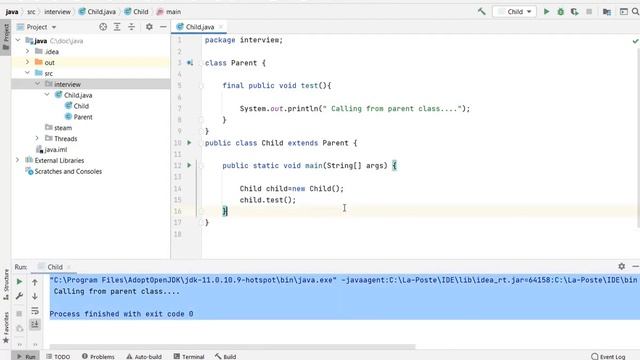This screenshot has width=640, height=360.
Task: Click run gutter icon beside class Child
Action: tap(189, 143)
